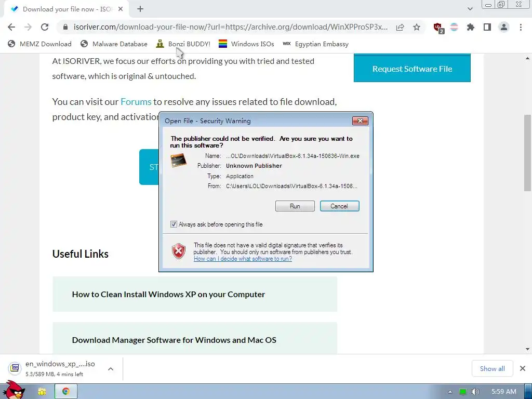Share this page via address bar icon

coord(400,27)
